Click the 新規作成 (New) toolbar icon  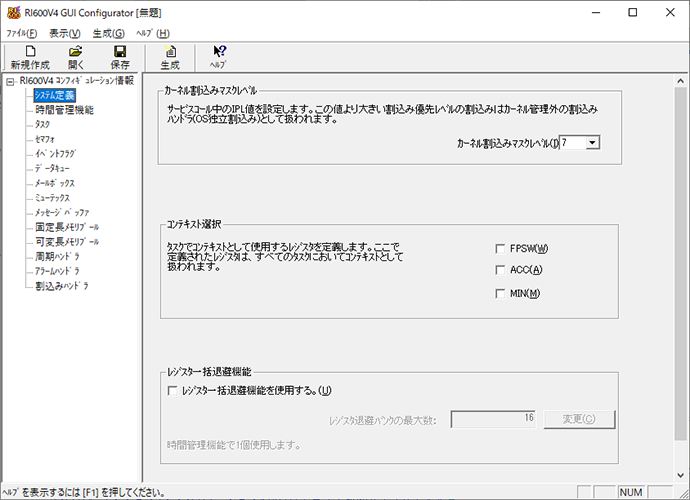pyautogui.click(x=30, y=51)
